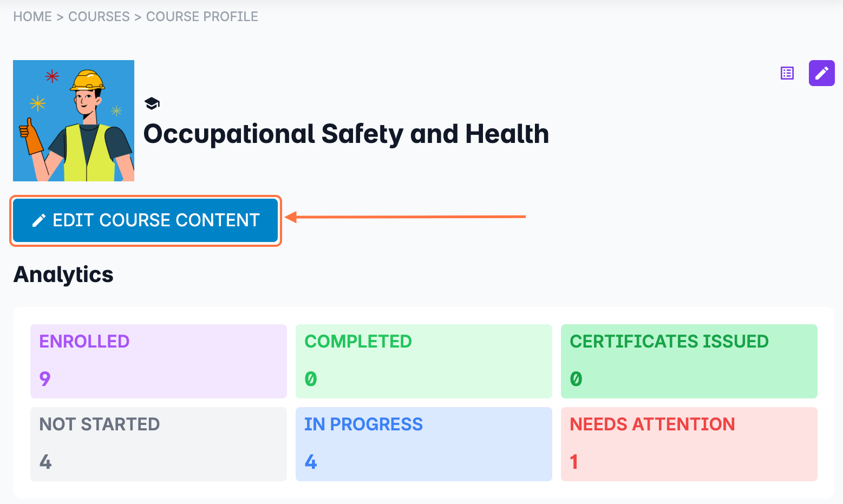Click the Certificates Issued card
843x504 pixels.
click(689, 361)
